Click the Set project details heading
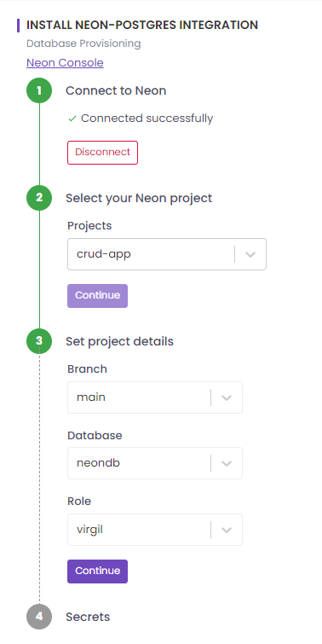Image resolution: width=322 pixels, height=644 pixels. tap(120, 341)
